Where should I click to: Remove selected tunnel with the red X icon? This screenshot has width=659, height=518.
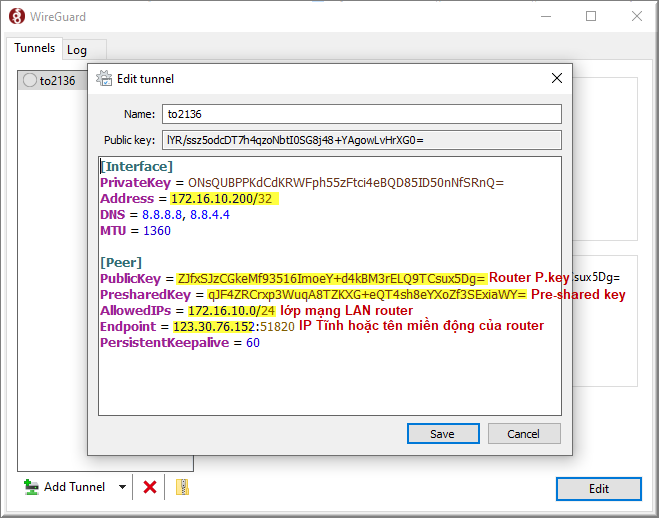pos(150,487)
